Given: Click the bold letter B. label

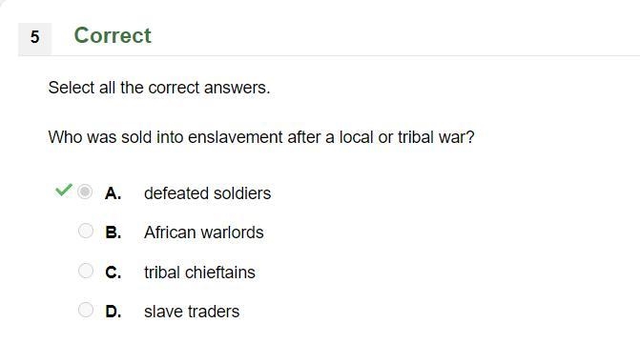Looking at the screenshot, I should pyautogui.click(x=114, y=233).
